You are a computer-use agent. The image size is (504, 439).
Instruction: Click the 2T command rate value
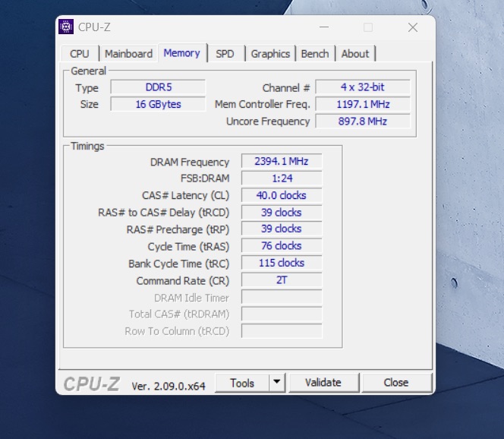282,280
